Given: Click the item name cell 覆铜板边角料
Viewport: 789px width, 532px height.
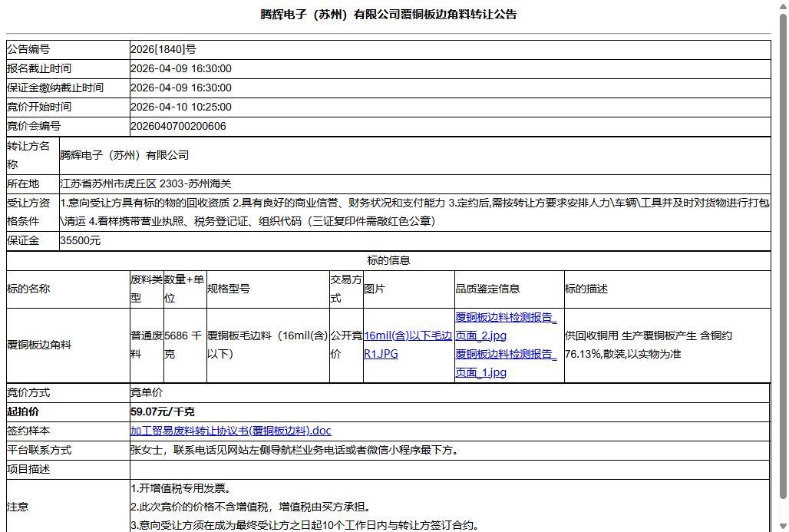Looking at the screenshot, I should [68, 345].
